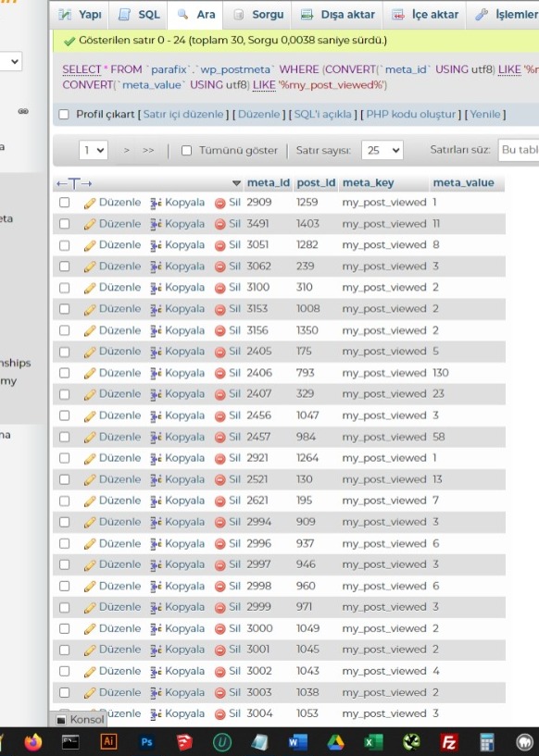
Task: Click PHP kodu oluştur link
Action: [410, 114]
